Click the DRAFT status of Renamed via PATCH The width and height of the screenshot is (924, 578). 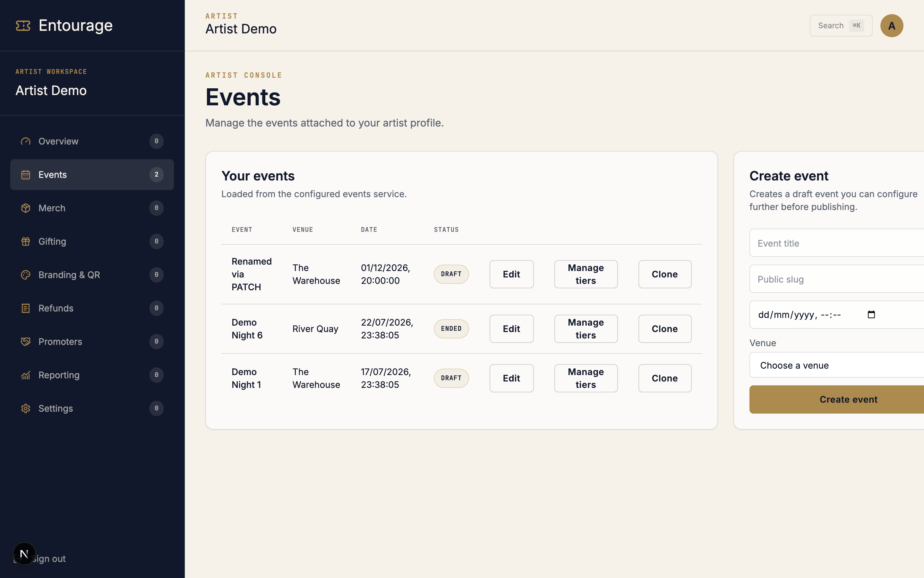click(x=451, y=274)
